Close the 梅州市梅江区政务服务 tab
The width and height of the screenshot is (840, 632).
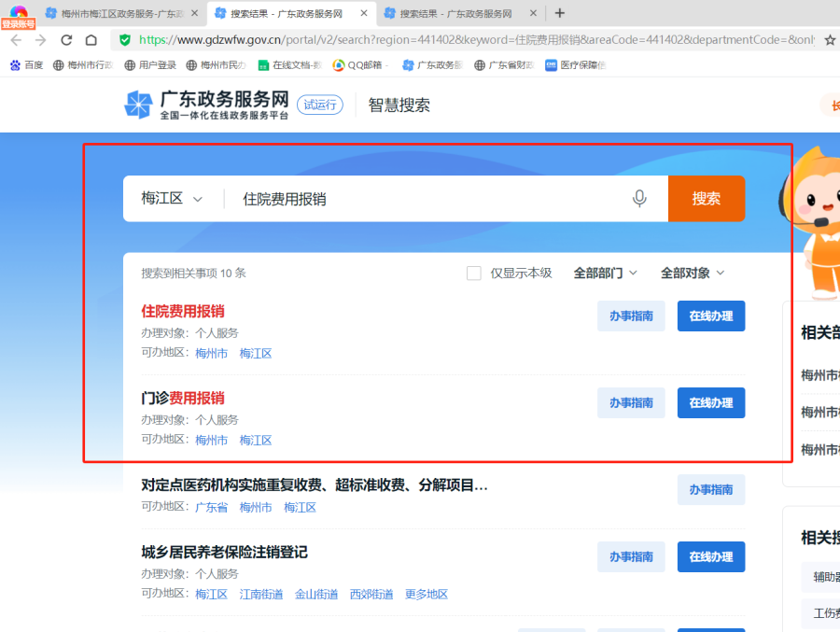point(194,13)
